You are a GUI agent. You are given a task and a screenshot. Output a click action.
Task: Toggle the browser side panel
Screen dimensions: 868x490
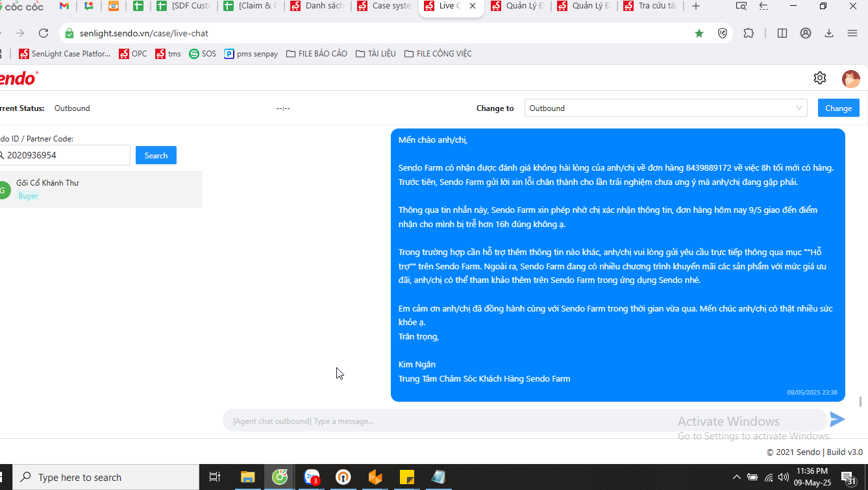(x=782, y=33)
